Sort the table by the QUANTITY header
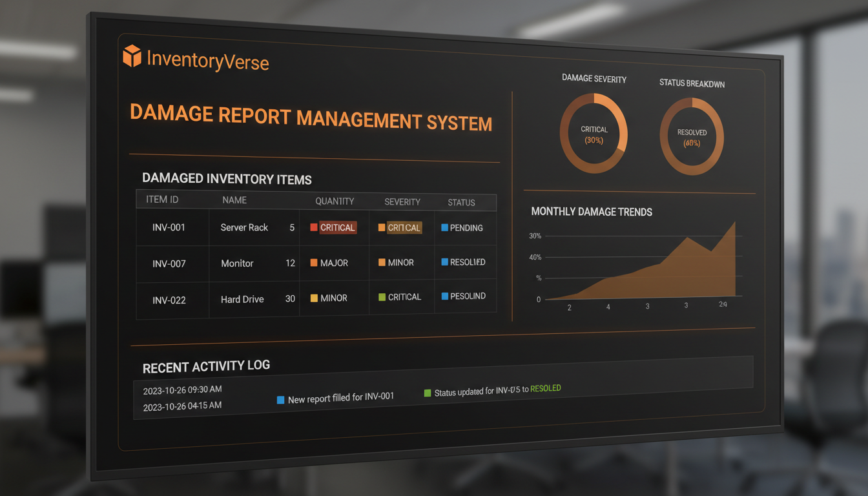 click(x=335, y=201)
